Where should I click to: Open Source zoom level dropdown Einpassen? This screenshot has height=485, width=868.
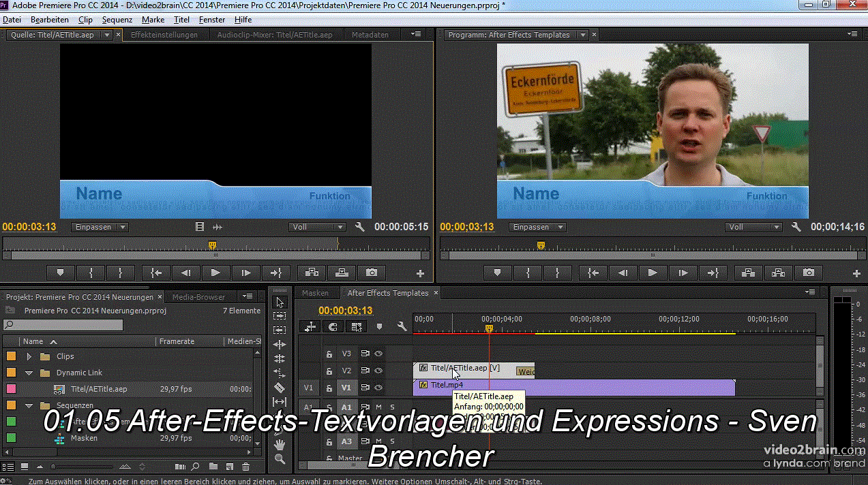(x=100, y=227)
